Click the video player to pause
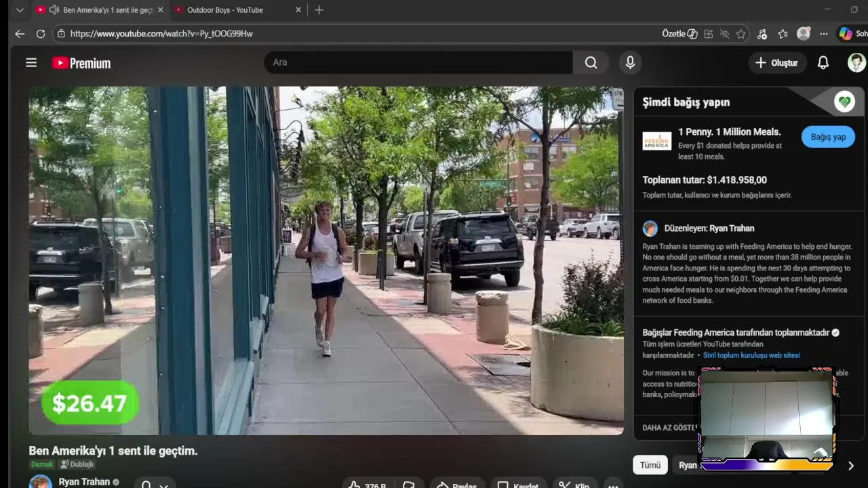The image size is (868, 488). coord(325,260)
